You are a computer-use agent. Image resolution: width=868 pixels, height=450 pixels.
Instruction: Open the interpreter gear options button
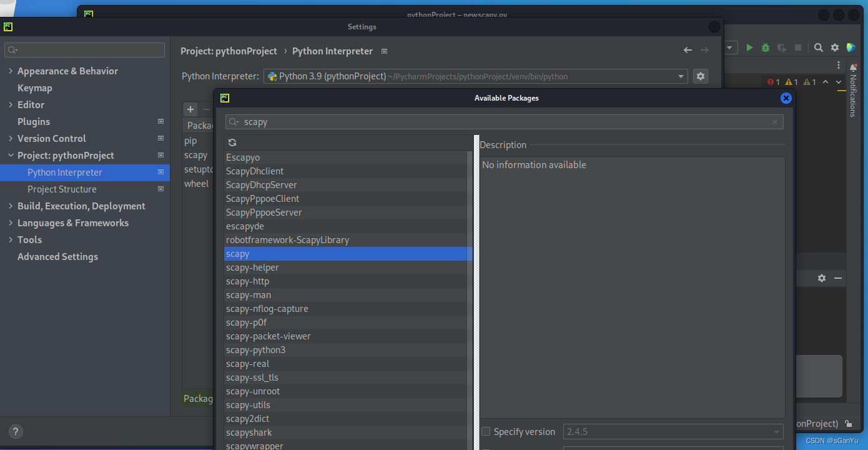pyautogui.click(x=701, y=76)
